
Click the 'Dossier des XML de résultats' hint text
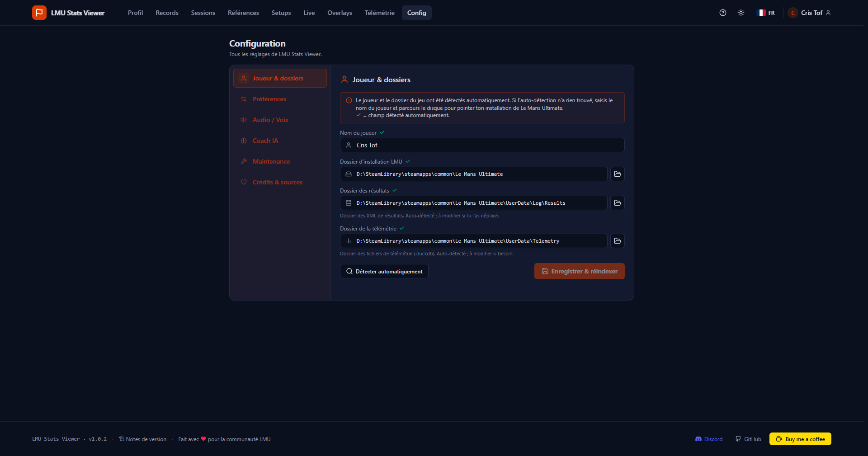pyautogui.click(x=420, y=216)
